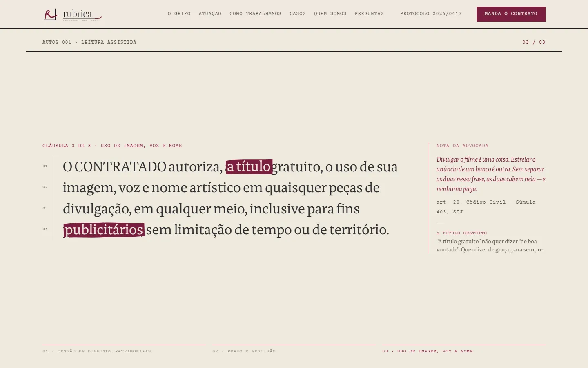Click the 'Nota da Advogada' heading

pos(462,146)
